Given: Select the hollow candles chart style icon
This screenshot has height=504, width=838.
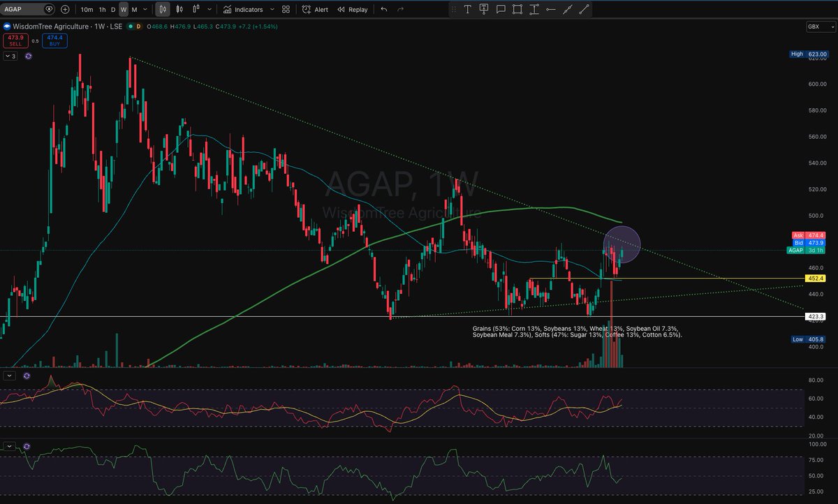Looking at the screenshot, I should (x=196, y=9).
